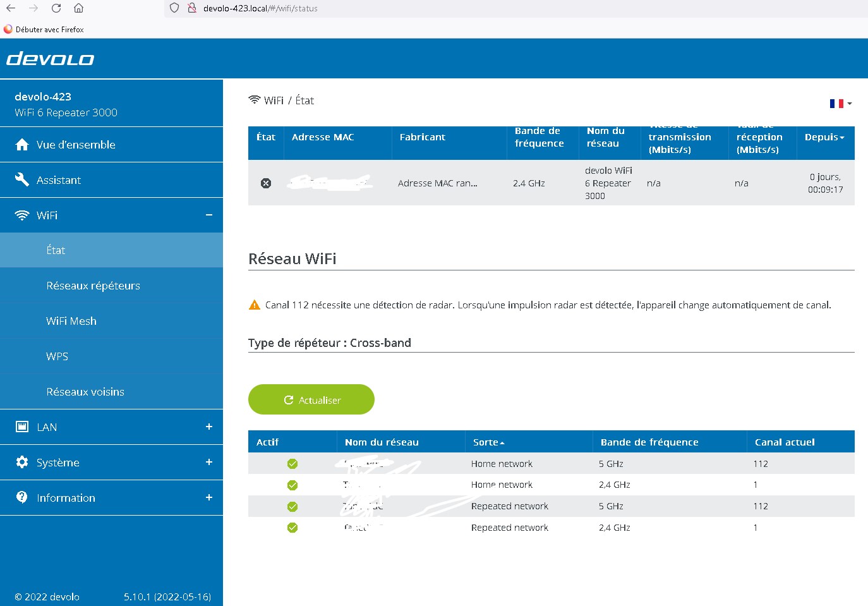Click the green check for 2,4 GHz Repeated network
Viewport: 868px width, 606px height.
292,528
